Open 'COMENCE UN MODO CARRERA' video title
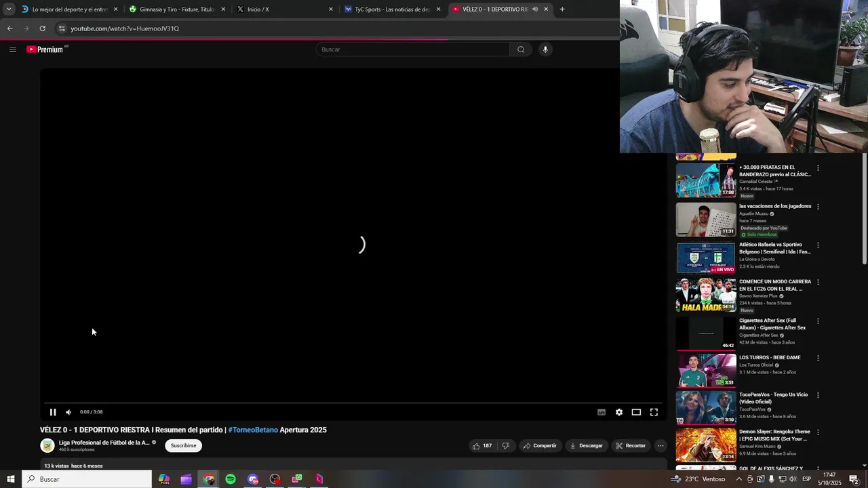This screenshot has height=488, width=868. coord(774,285)
